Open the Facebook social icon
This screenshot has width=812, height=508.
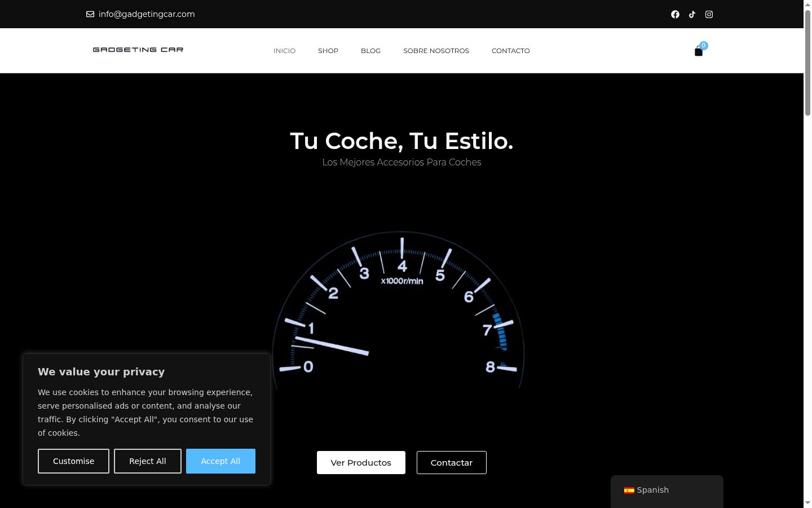coord(675,14)
